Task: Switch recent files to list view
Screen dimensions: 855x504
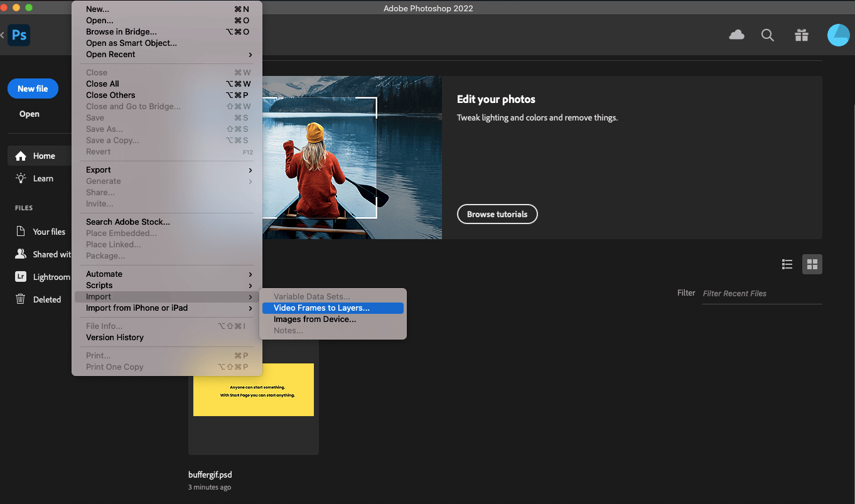Action: (x=787, y=264)
